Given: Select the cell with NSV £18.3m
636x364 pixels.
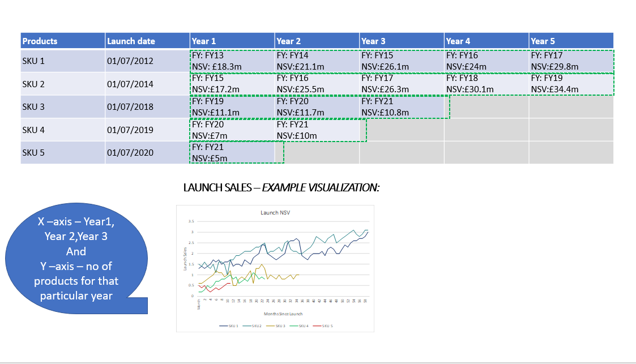Looking at the screenshot, I should pyautogui.click(x=232, y=61).
